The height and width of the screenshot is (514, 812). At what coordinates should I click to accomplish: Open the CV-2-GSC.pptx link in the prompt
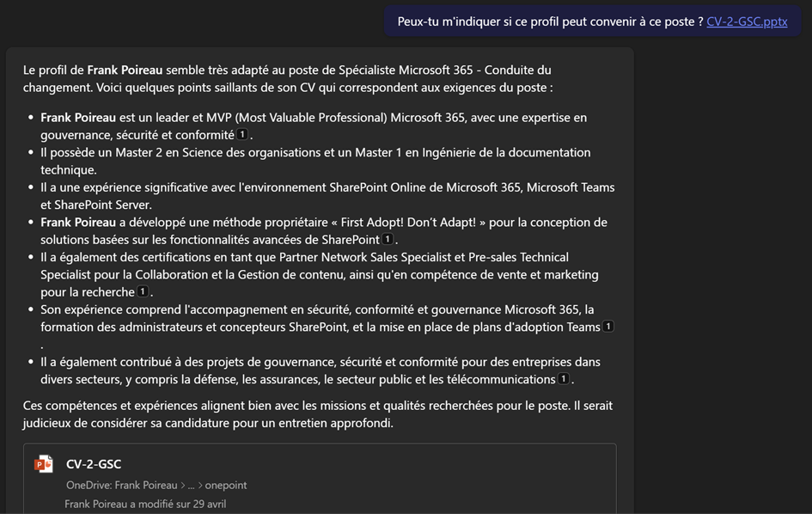[x=746, y=21]
